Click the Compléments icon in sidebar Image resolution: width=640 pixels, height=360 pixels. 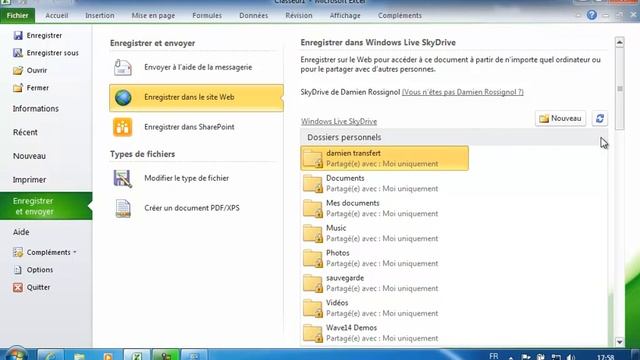coord(18,252)
